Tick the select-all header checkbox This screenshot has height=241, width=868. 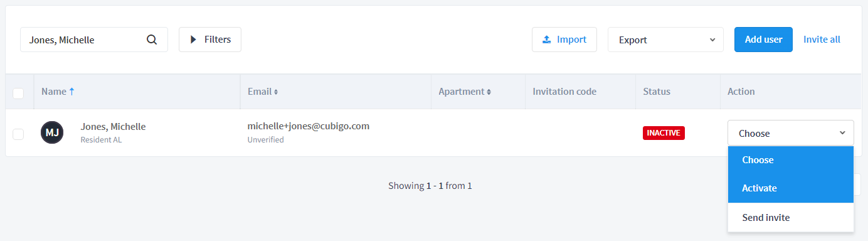(18, 94)
